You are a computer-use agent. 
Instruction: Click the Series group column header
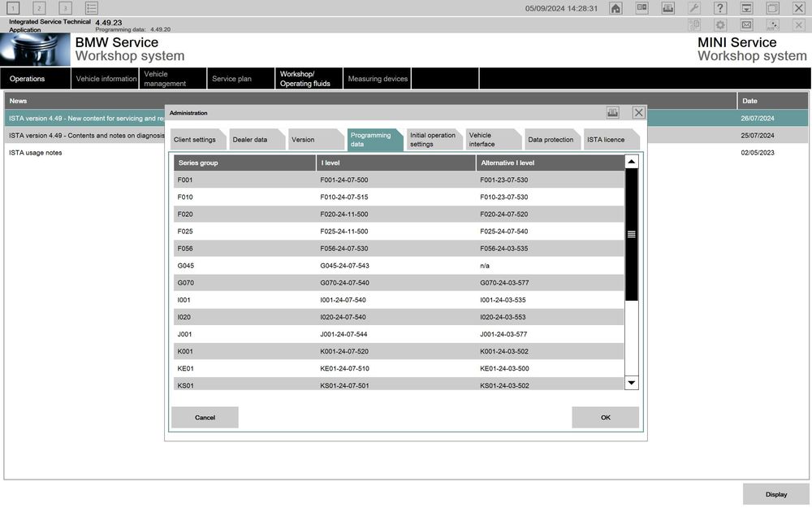tap(244, 163)
